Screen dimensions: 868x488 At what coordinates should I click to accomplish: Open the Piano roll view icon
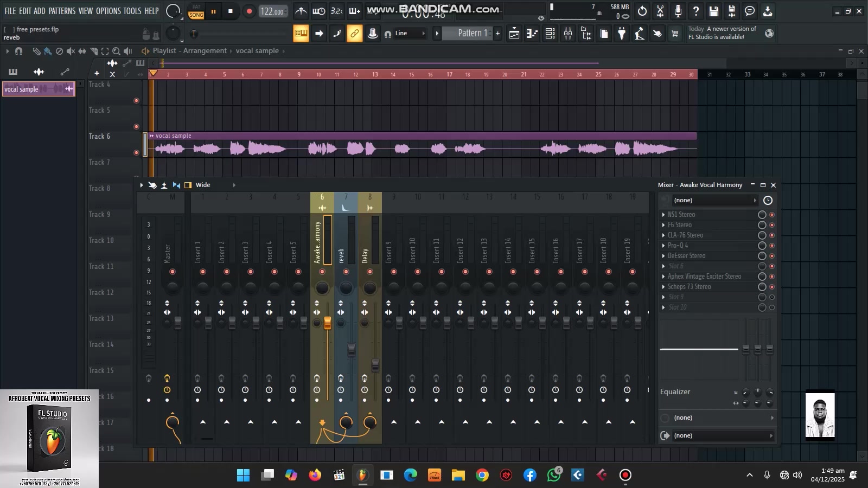pos(532,34)
